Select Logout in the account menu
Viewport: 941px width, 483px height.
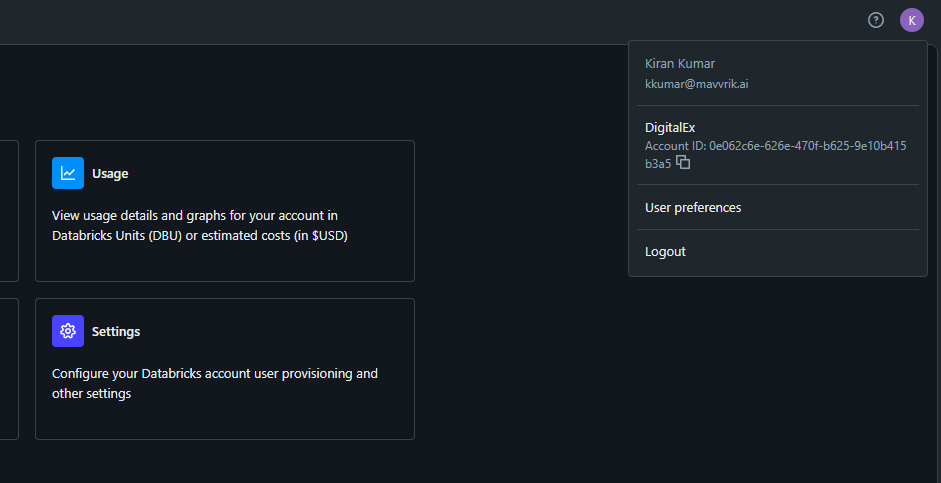(x=665, y=252)
